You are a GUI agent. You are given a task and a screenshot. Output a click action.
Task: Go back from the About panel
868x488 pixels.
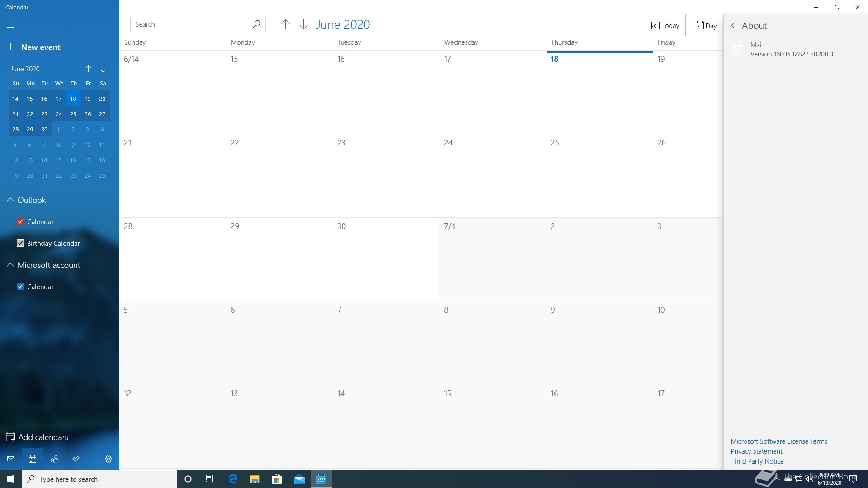click(733, 26)
